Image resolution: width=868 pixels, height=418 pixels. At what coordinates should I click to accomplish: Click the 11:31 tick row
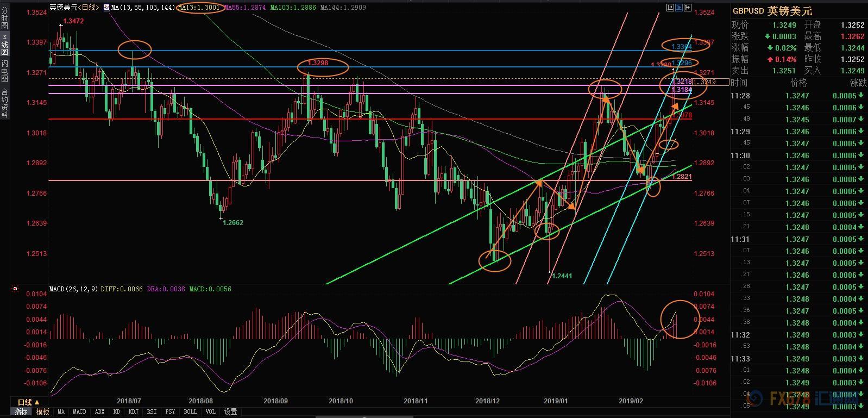798,239
